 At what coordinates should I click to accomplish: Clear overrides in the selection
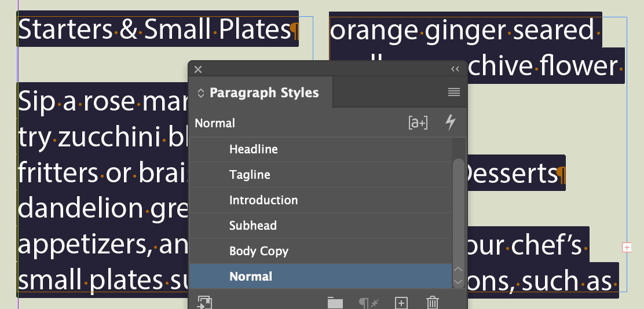coord(369,303)
